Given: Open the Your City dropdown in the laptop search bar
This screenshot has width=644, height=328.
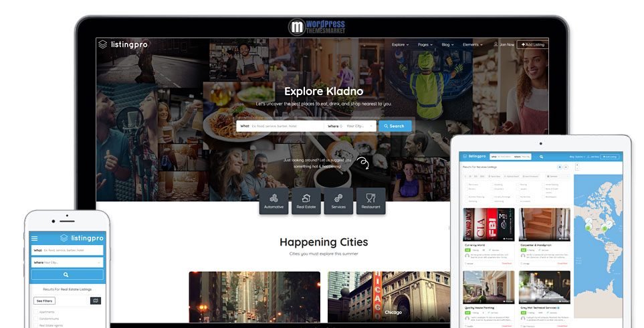Looking at the screenshot, I should (x=360, y=127).
